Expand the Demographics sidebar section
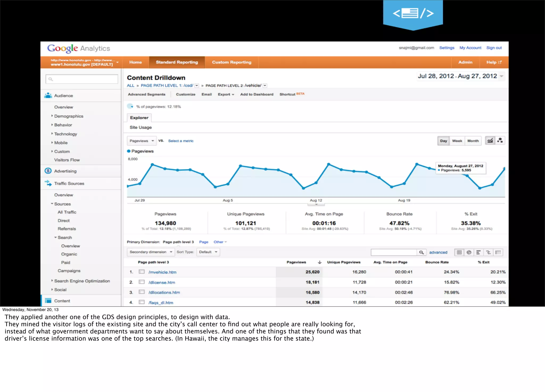545x392 pixels. (68, 116)
